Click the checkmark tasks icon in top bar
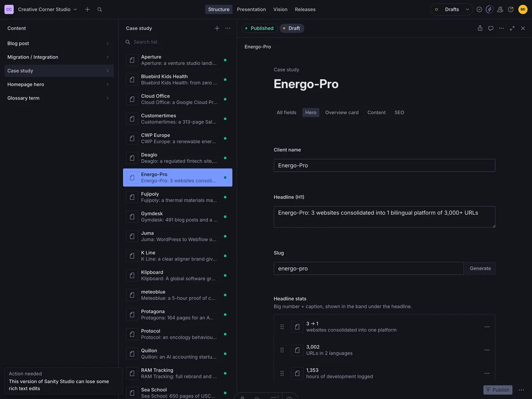532x399 pixels. (x=479, y=9)
